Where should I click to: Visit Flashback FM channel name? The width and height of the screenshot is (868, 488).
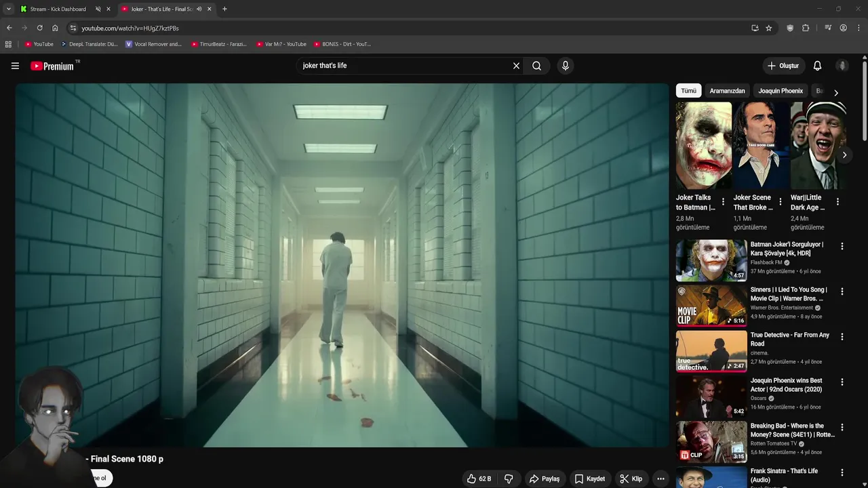tap(766, 262)
